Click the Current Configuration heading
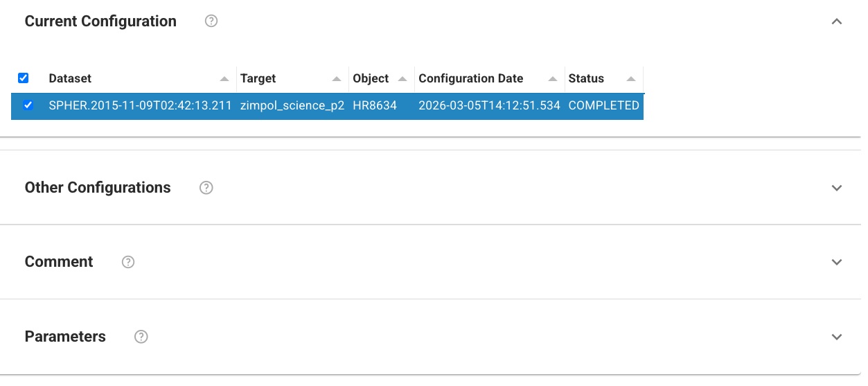The height and width of the screenshot is (386, 868). pyautogui.click(x=100, y=21)
